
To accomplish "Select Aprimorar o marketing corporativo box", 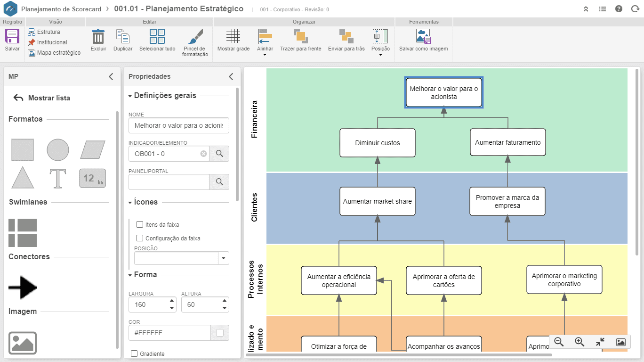I will tap(564, 280).
